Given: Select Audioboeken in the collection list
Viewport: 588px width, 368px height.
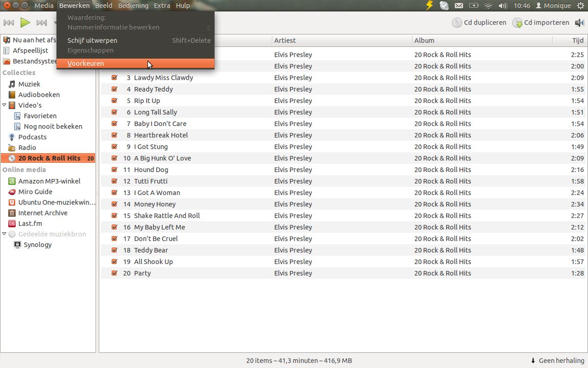Looking at the screenshot, I should [x=39, y=95].
